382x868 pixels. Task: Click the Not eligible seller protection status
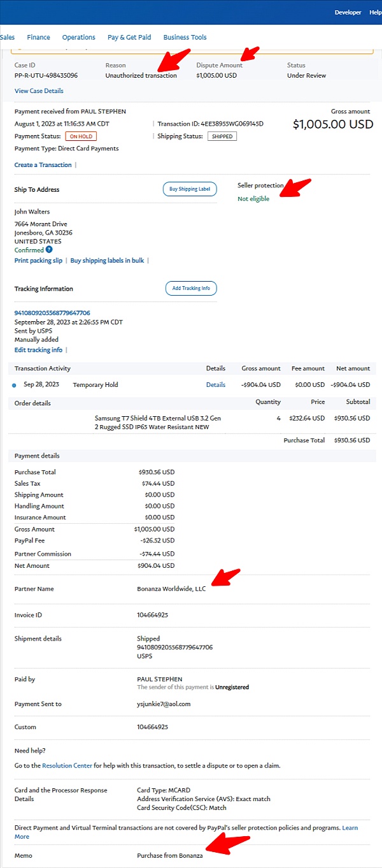coord(253,199)
